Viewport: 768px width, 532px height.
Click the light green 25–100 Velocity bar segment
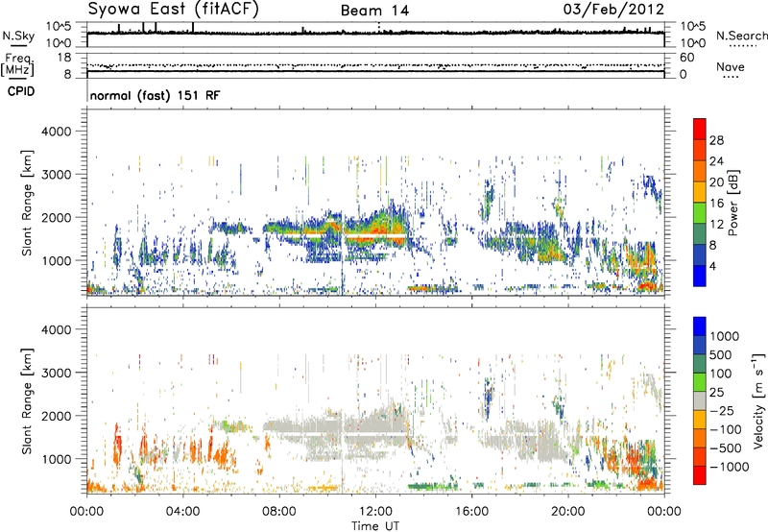[x=700, y=382]
